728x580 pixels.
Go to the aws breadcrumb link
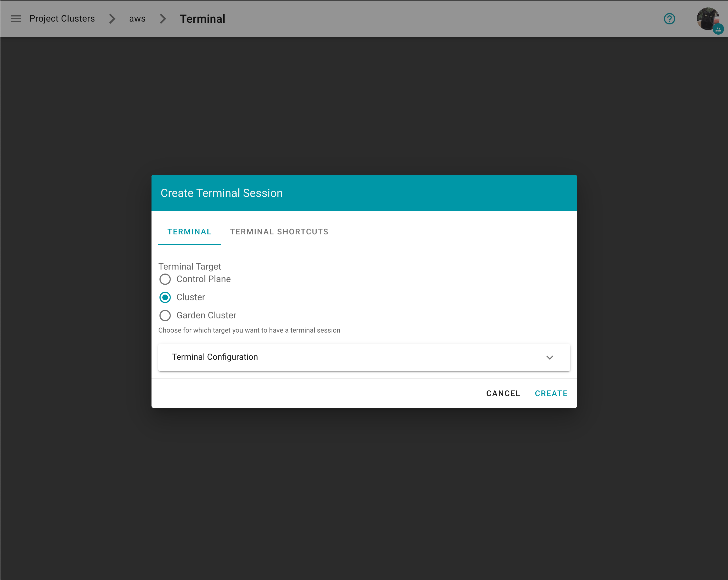pos(137,18)
